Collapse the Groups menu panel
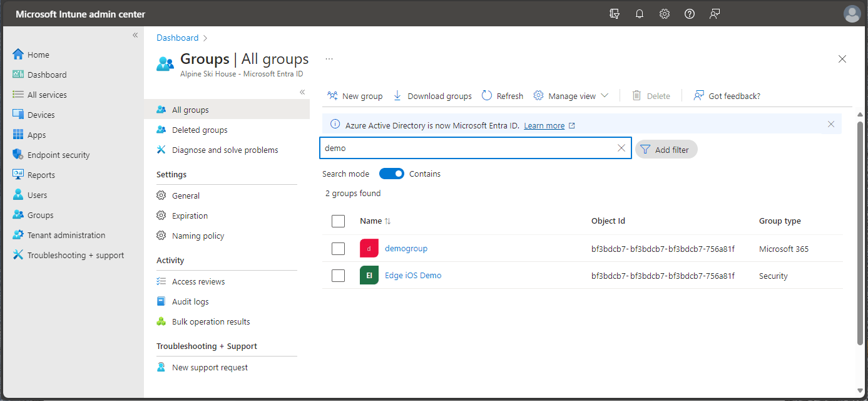Screen dimensions: 868x401 pos(302,91)
